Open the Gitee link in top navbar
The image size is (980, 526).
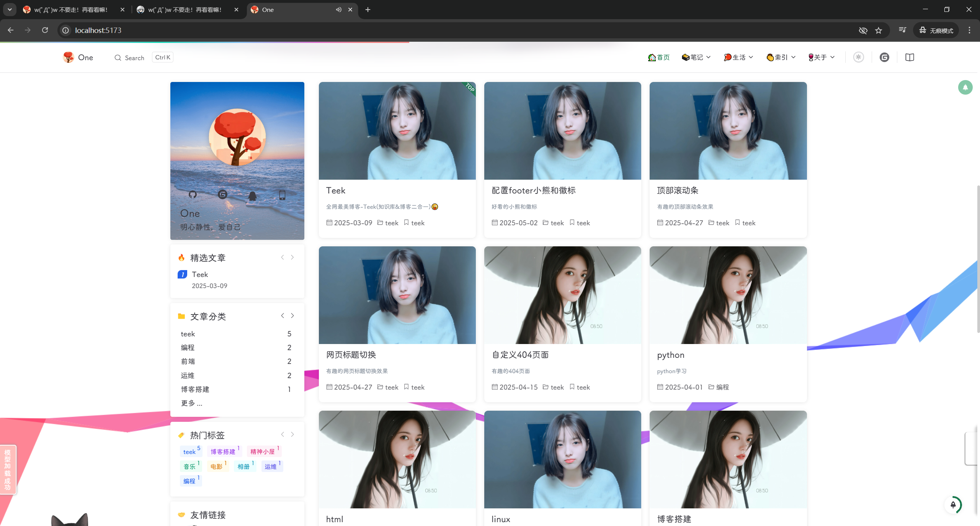coord(884,57)
